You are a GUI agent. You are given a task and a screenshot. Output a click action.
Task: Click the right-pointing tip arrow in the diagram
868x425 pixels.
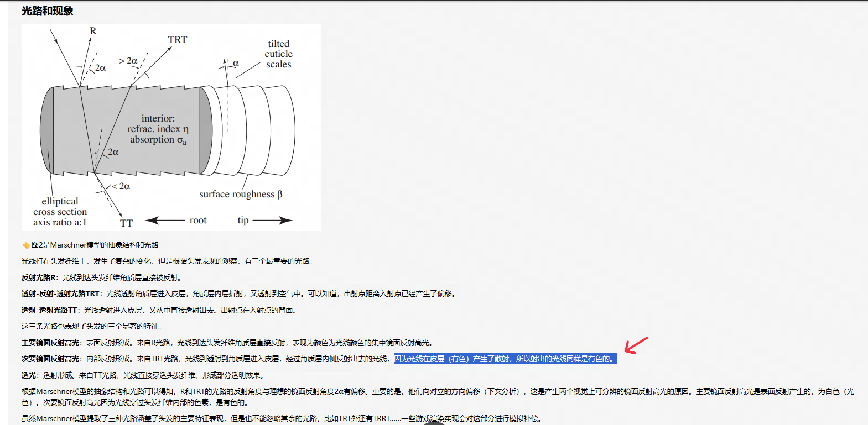(x=272, y=221)
